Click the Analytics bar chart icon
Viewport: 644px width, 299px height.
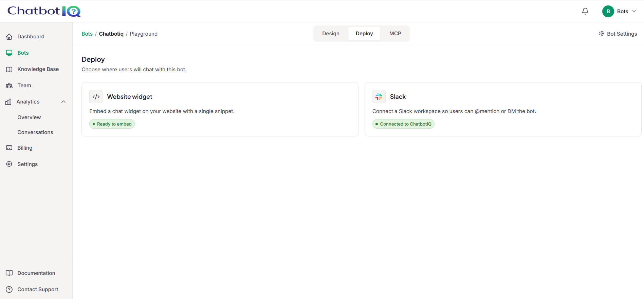[x=8, y=102]
